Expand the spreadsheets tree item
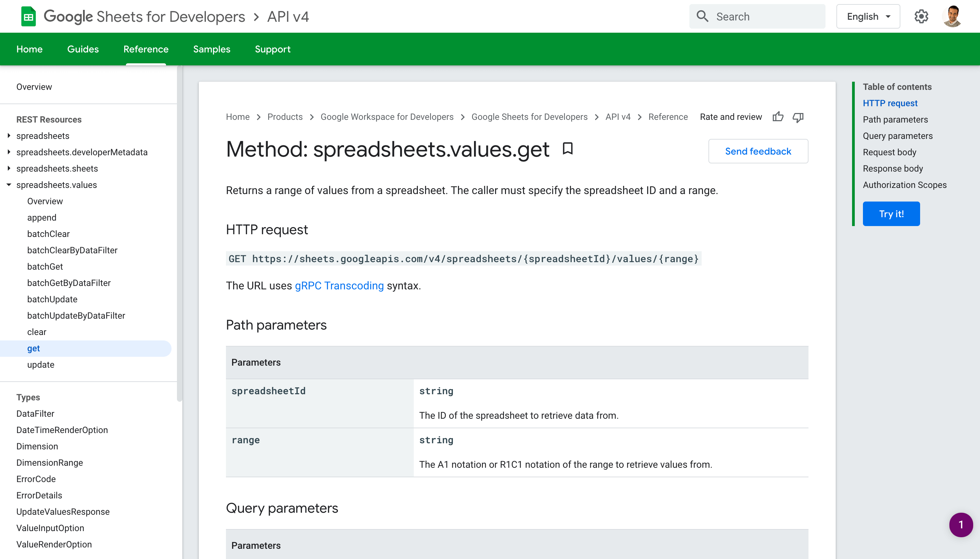 (x=9, y=135)
